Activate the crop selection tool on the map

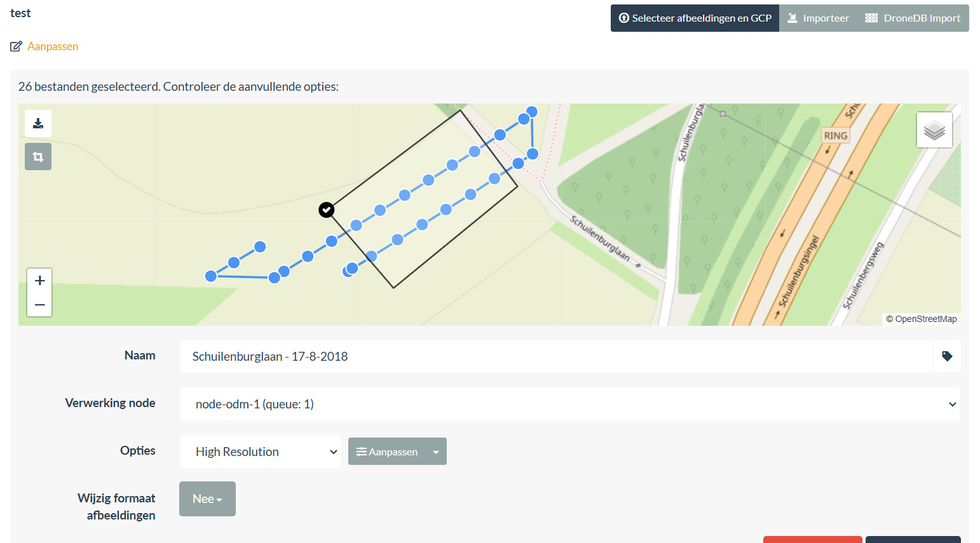pyautogui.click(x=38, y=156)
